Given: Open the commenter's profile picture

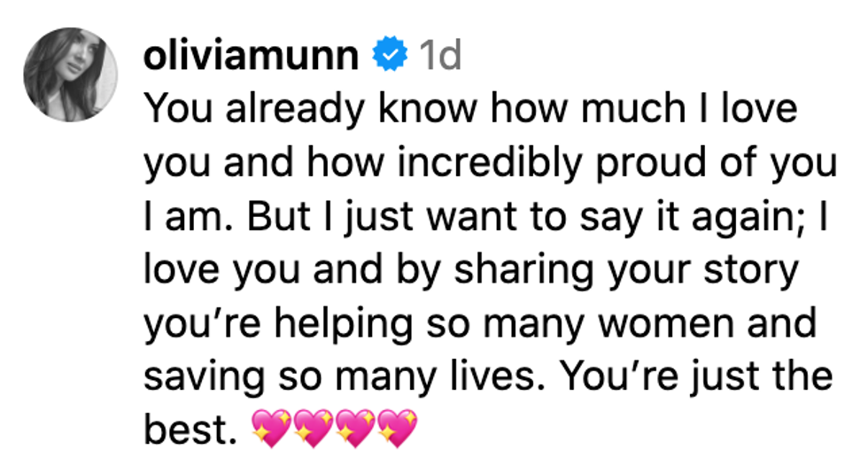Looking at the screenshot, I should 71,74.
